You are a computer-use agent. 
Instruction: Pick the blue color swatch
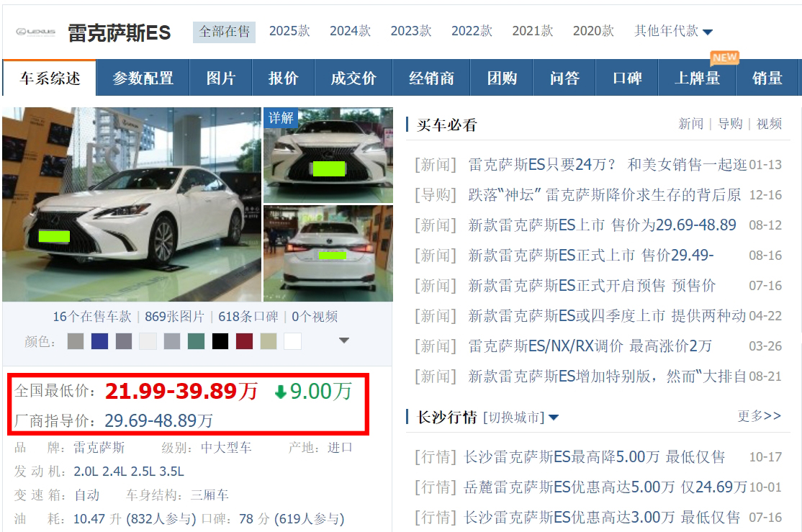(100, 341)
